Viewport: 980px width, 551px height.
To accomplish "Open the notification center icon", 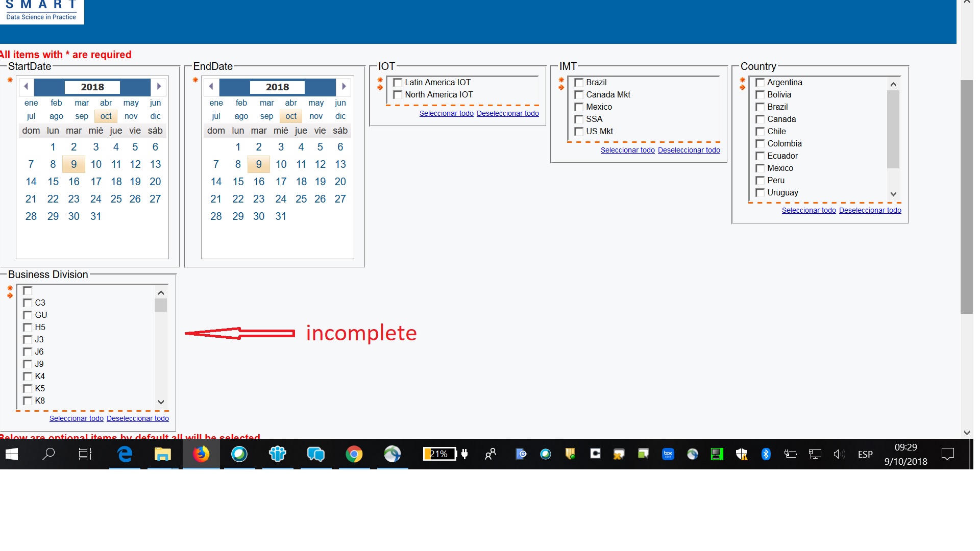I will [947, 454].
